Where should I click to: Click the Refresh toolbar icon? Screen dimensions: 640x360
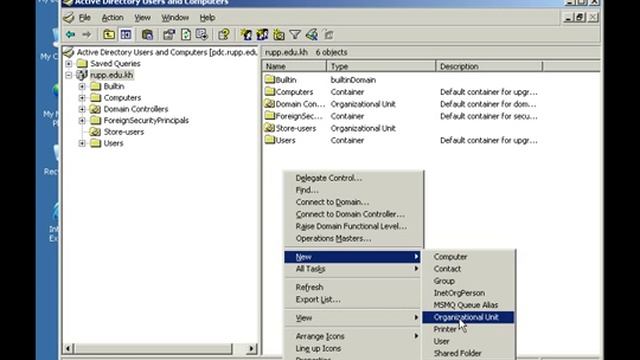pos(186,35)
